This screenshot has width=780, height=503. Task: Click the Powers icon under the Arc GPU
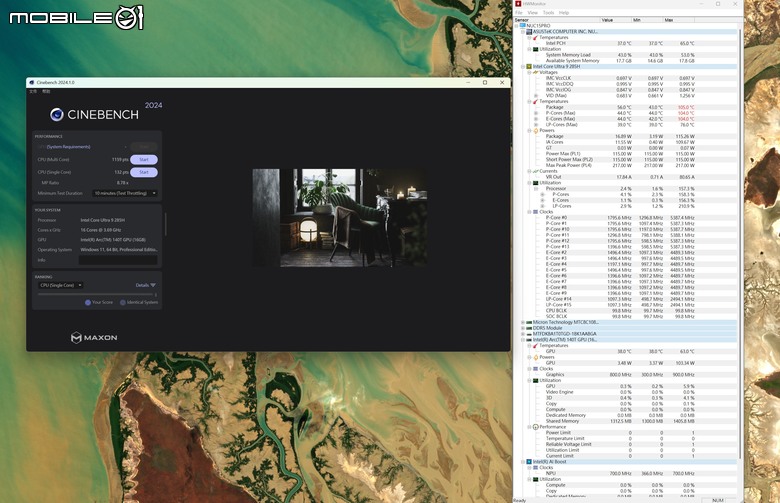[536, 357]
